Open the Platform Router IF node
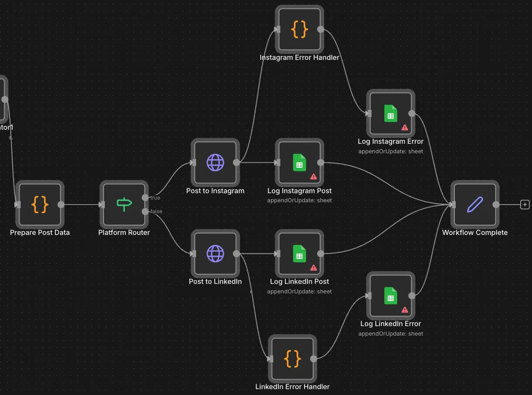Viewport: 532px width, 395px height. click(124, 205)
